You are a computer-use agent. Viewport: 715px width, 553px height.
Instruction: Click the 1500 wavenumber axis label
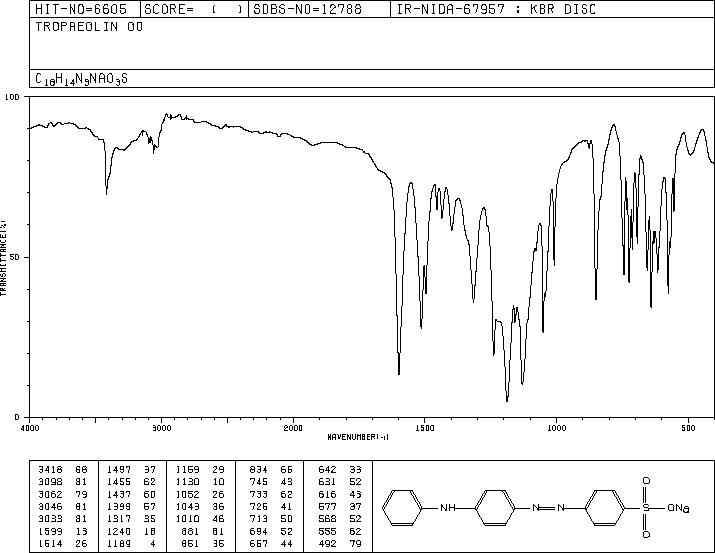tap(425, 428)
